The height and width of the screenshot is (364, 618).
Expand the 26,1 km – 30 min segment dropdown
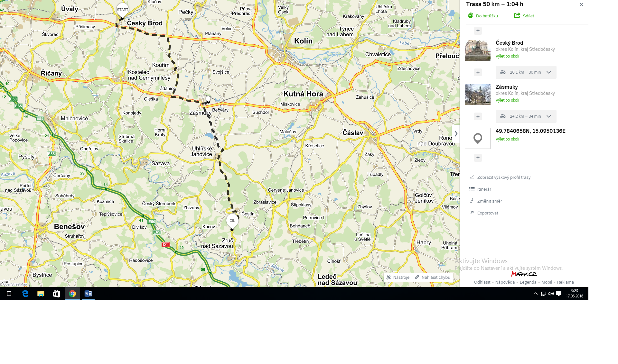pos(549,72)
